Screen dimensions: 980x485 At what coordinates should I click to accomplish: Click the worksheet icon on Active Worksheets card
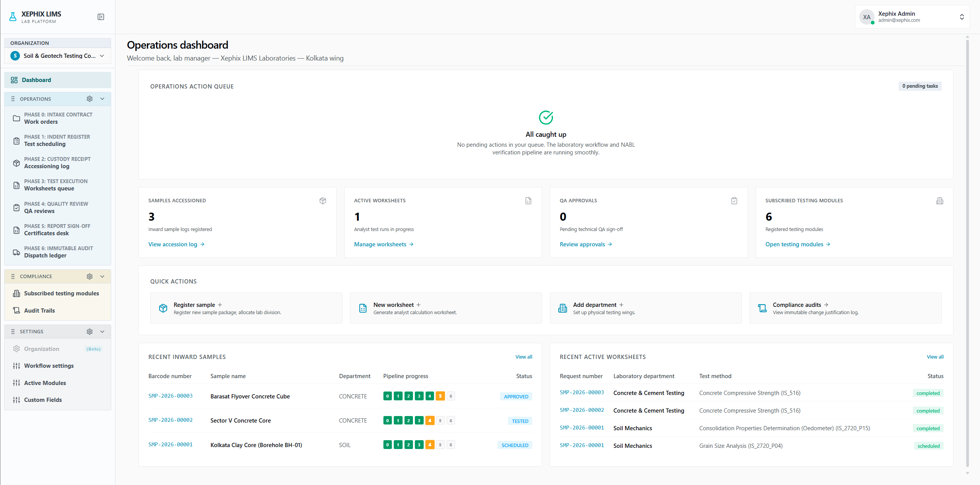click(528, 201)
